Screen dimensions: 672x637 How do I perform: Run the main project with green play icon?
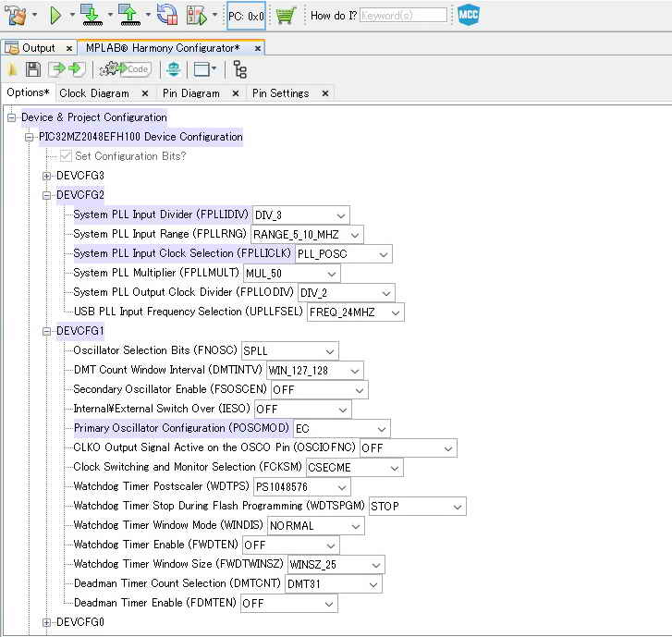coord(55,16)
